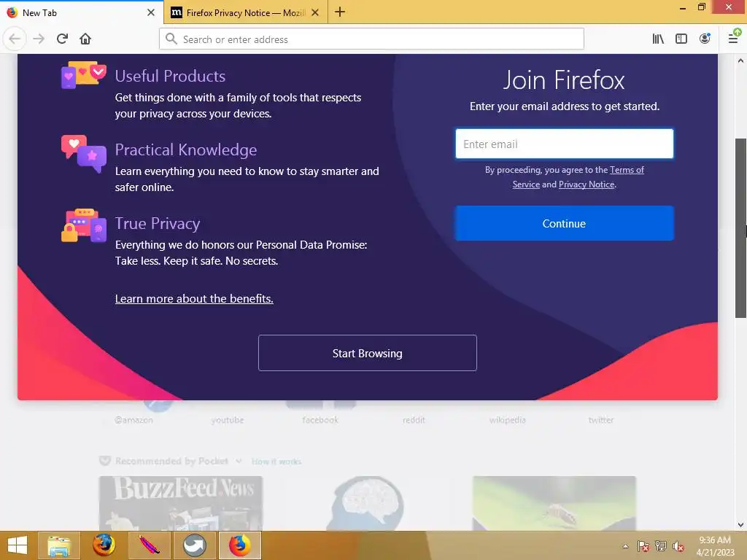The height and width of the screenshot is (560, 747).
Task: Click the Start Browsing button
Action: (x=368, y=354)
